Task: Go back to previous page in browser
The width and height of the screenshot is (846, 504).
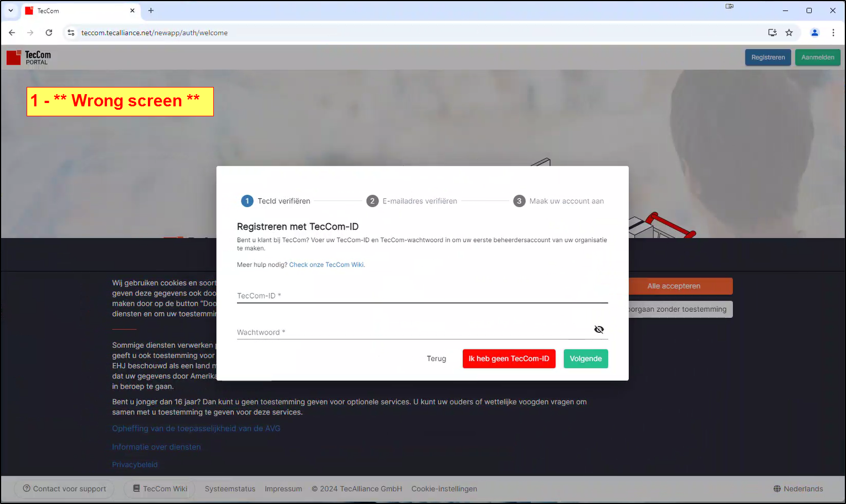Action: 12,33
